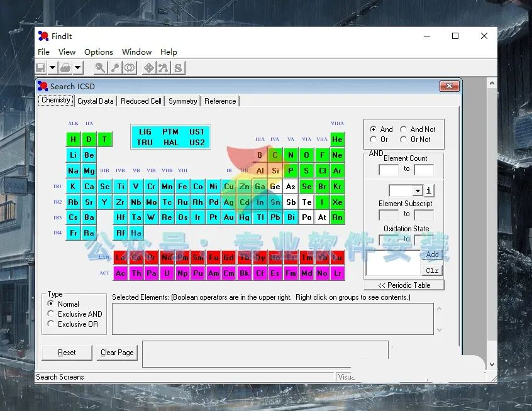Image resolution: width=532 pixels, height=411 pixels.
Task: Select the TRU element group
Action: point(145,143)
